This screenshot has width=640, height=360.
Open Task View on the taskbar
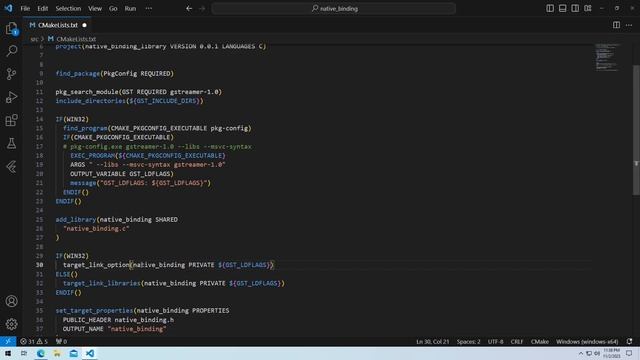[x=24, y=353]
